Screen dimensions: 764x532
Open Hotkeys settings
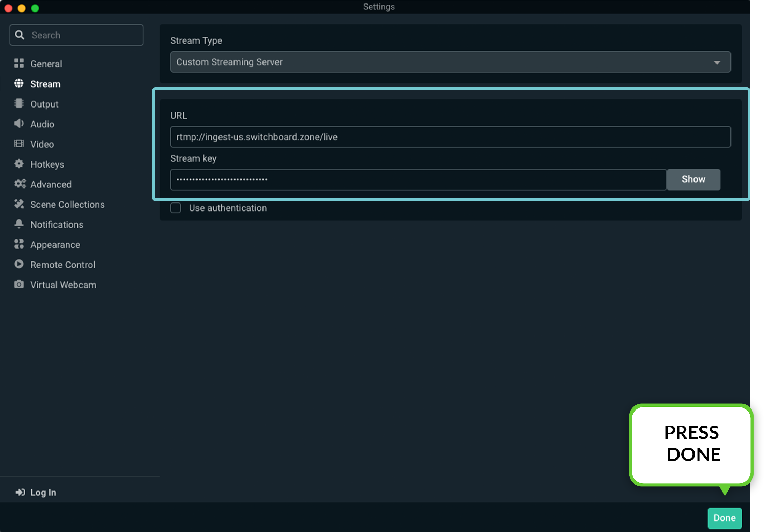(x=47, y=164)
